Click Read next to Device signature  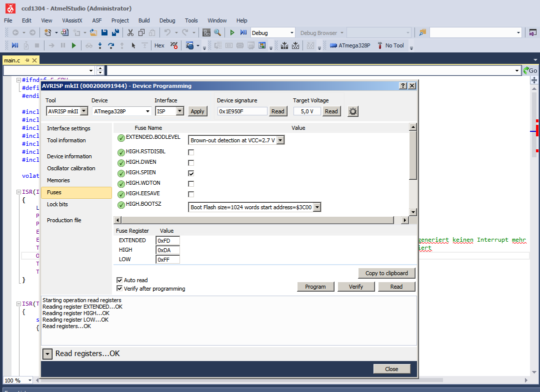pyautogui.click(x=277, y=111)
